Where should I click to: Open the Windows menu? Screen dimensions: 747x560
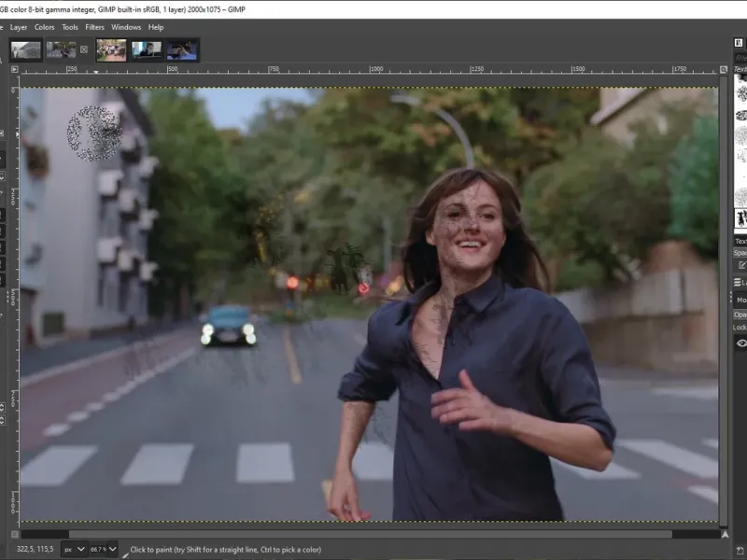[126, 27]
